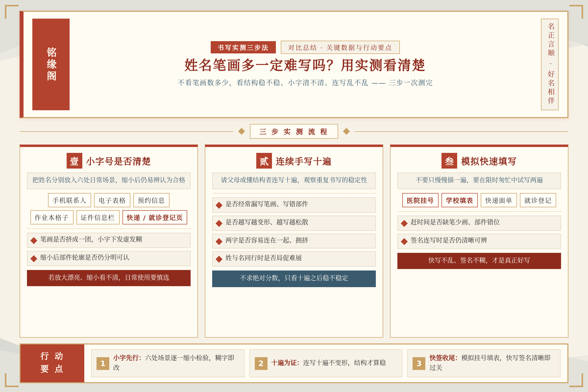The width and height of the screenshot is (588, 392).
Task: Click heading 连续手写十遍
Action: (304, 161)
